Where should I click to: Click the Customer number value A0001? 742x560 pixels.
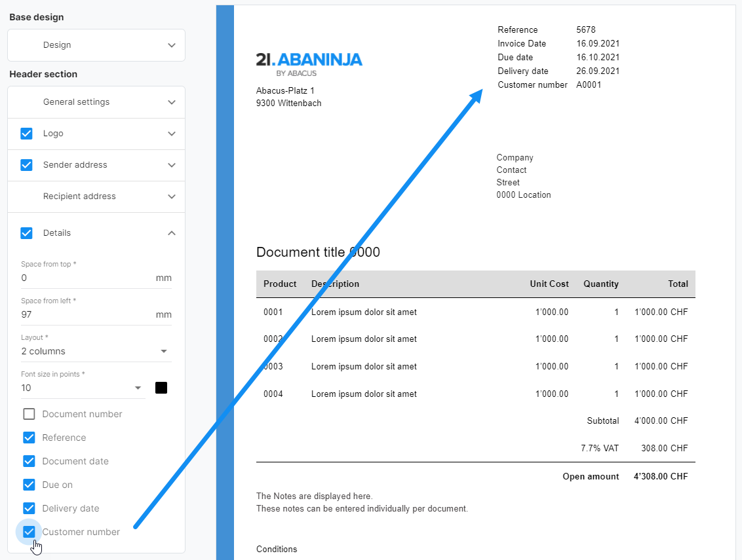(589, 85)
